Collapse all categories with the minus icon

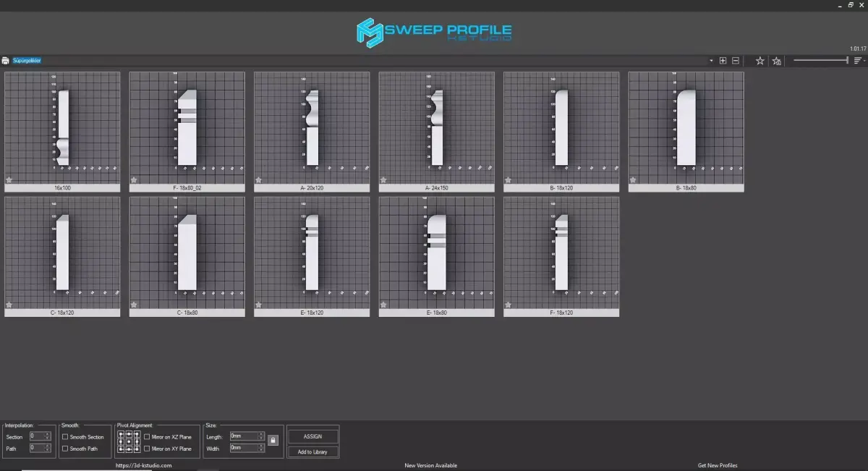pos(736,61)
